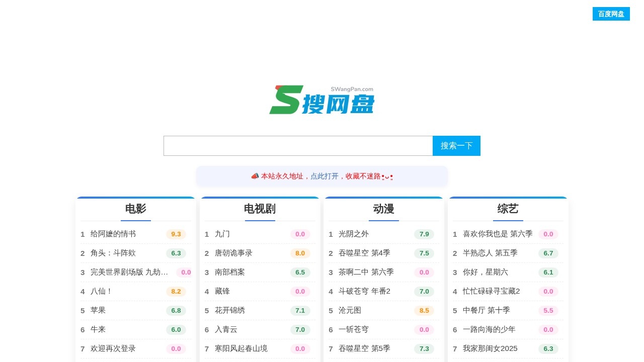Open variety show 喜欢你我也是 第六季
Image resolution: width=644 pixels, height=362 pixels.
[x=498, y=234]
